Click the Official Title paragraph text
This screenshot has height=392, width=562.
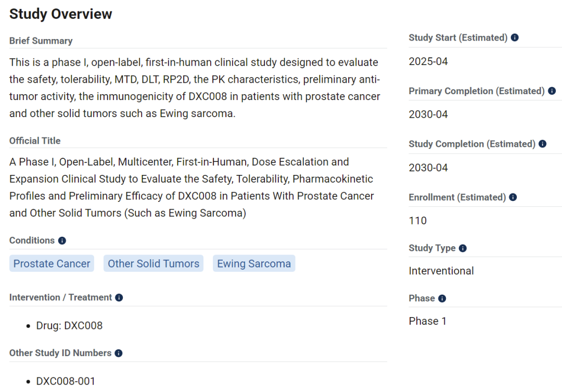click(191, 187)
